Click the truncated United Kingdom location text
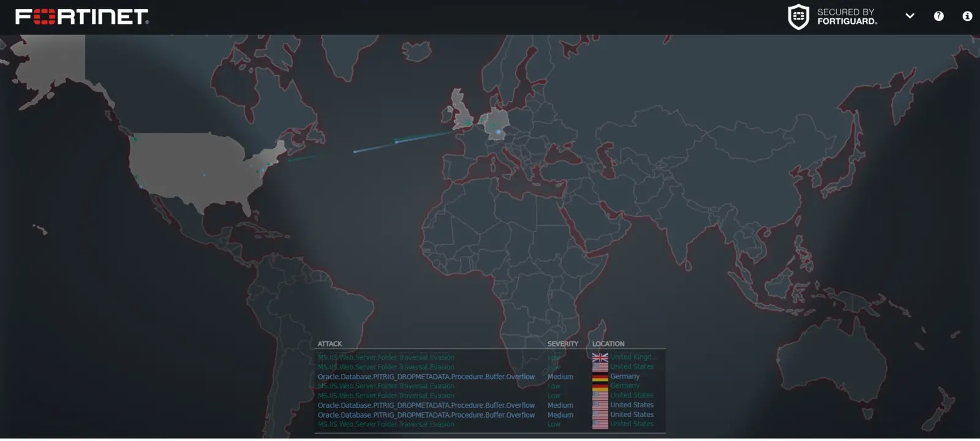The image size is (980, 441). click(x=633, y=357)
